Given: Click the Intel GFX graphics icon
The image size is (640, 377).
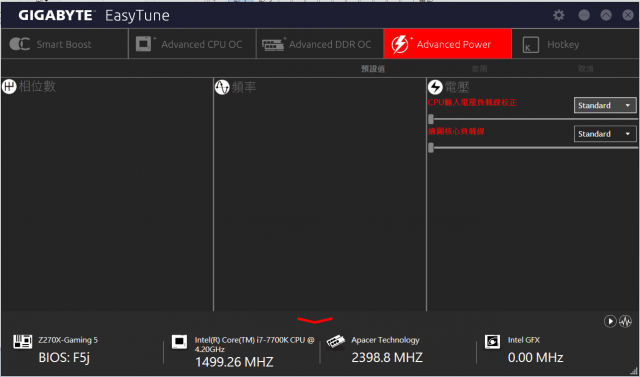Looking at the screenshot, I should pos(492,342).
